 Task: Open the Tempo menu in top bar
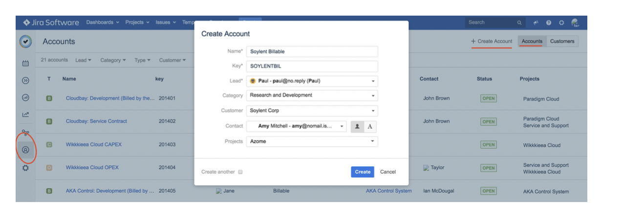point(189,22)
